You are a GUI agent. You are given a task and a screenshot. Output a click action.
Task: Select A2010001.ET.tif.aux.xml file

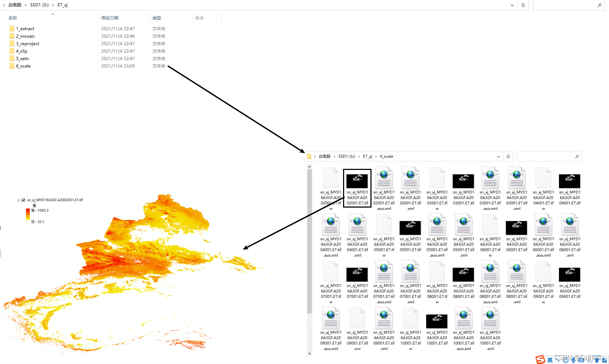tap(464, 329)
